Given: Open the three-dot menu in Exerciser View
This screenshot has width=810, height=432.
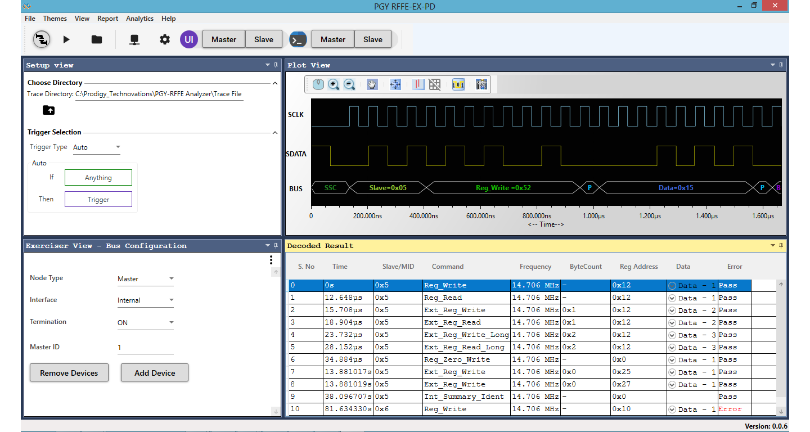Looking at the screenshot, I should click(271, 260).
